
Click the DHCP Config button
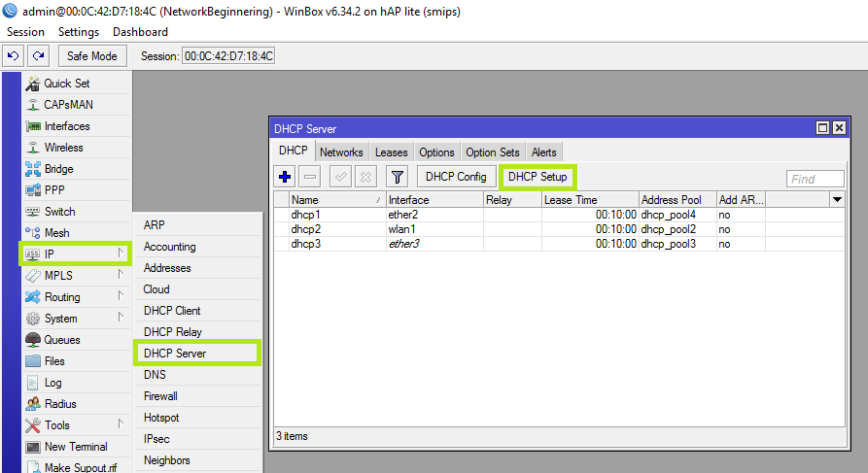pos(456,177)
